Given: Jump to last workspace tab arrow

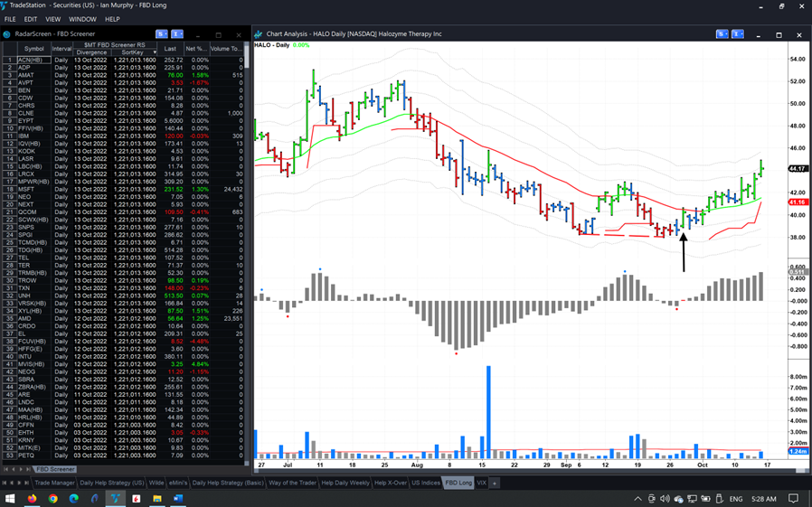Looking at the screenshot, I should click(x=27, y=483).
